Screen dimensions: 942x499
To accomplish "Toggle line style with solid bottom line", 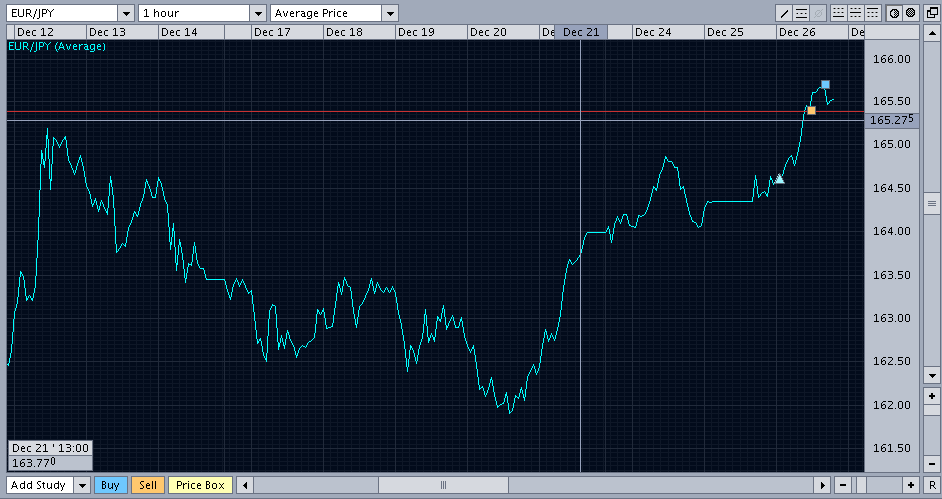I will click(x=839, y=13).
